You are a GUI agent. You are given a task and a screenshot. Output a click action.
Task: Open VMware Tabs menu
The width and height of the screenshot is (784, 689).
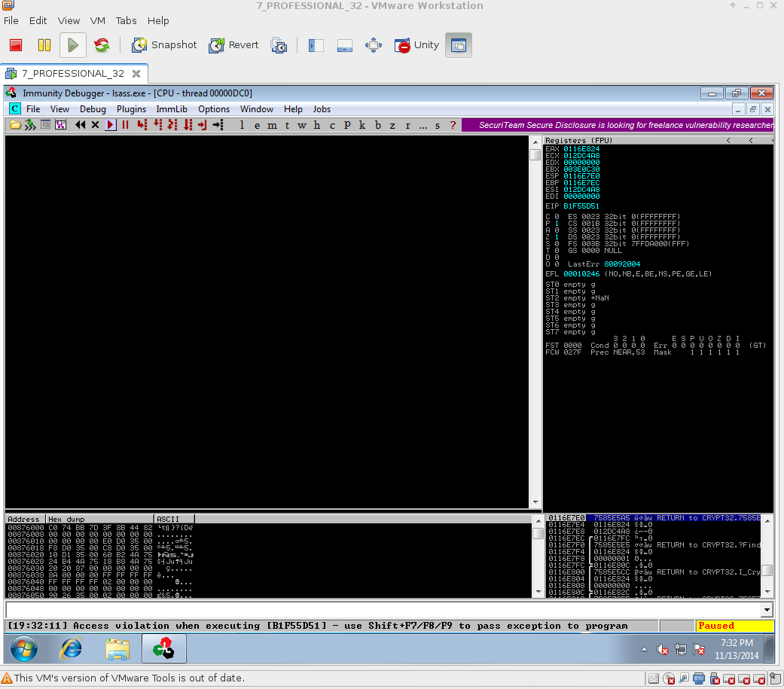(126, 20)
